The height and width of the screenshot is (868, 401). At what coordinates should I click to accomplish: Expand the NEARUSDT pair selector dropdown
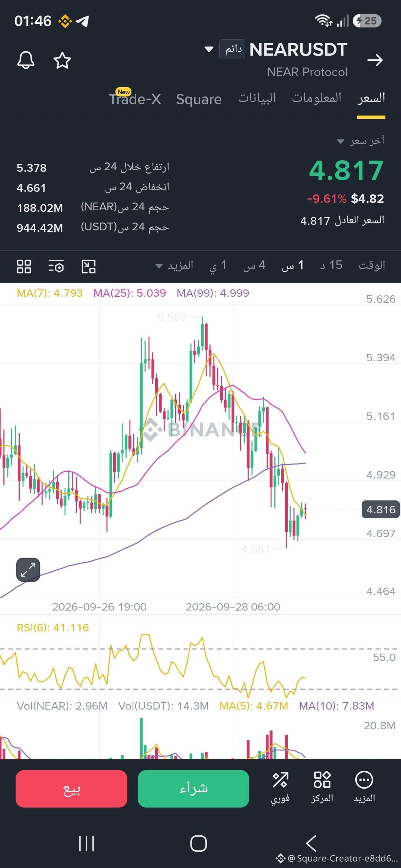point(209,49)
